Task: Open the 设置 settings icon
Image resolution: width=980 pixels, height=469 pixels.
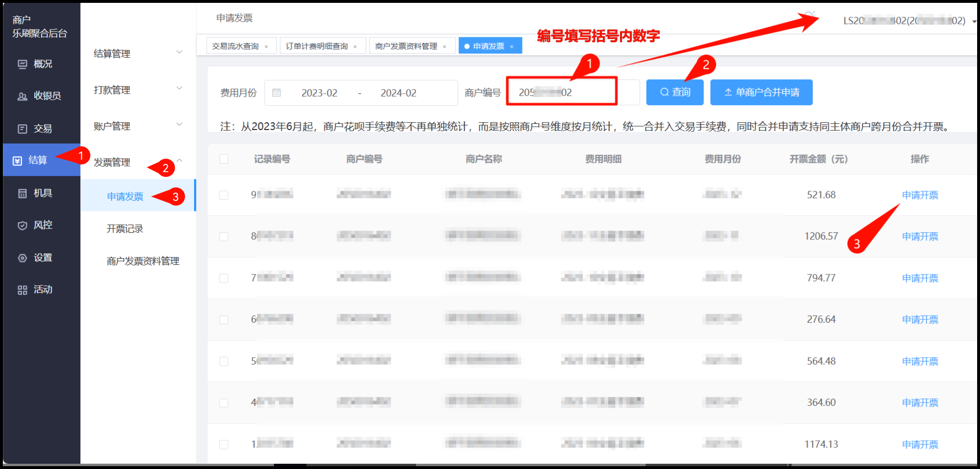Action: point(22,258)
